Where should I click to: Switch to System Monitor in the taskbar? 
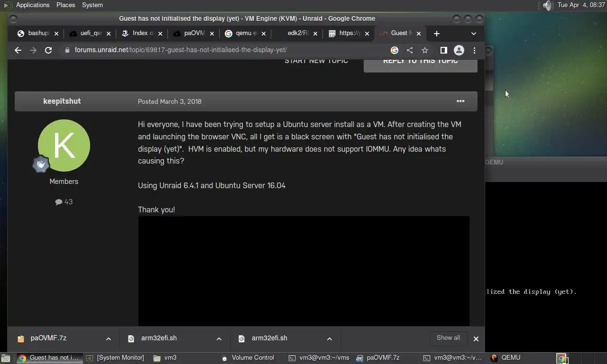116,358
